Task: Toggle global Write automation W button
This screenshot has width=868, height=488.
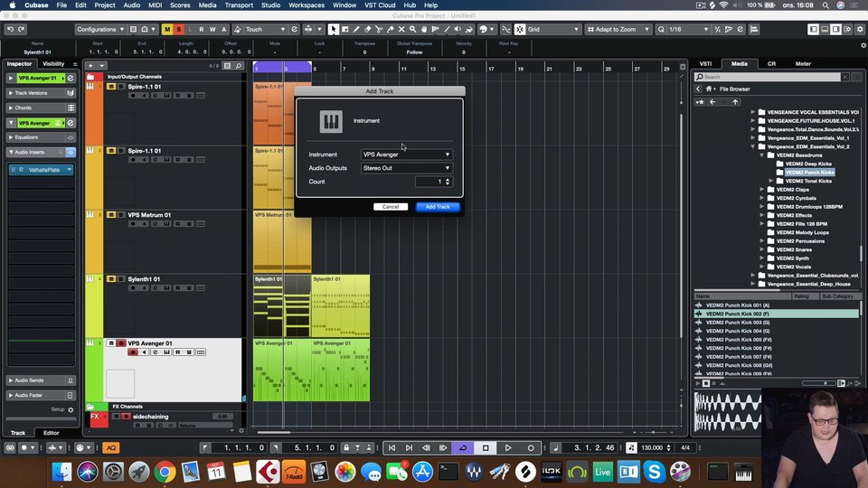Action: [212, 29]
